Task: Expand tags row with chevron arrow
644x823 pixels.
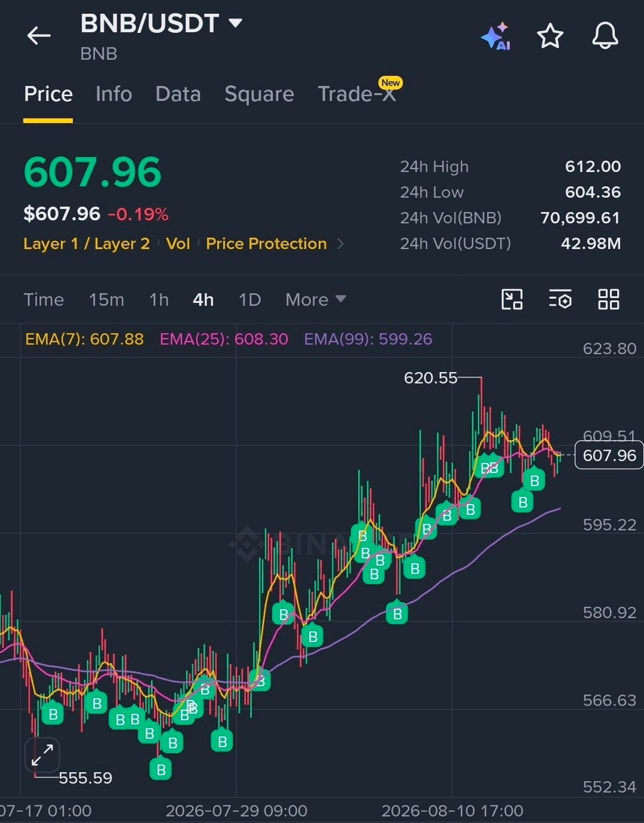Action: coord(340,244)
